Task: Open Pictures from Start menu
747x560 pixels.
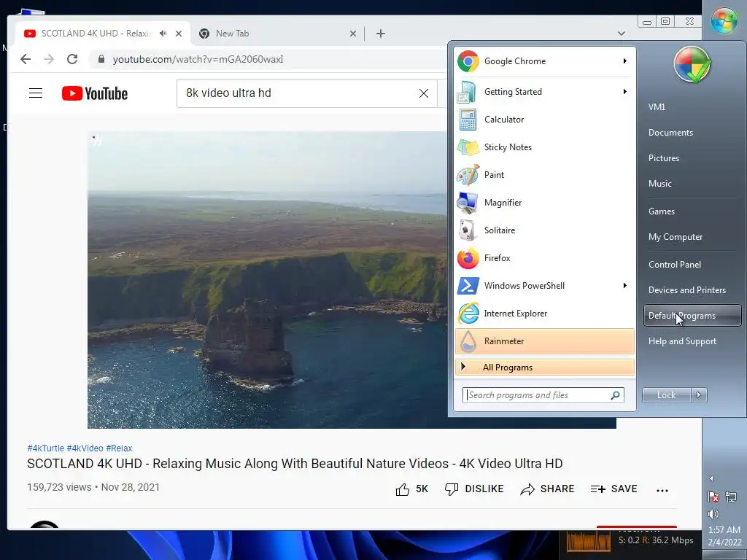Action: click(664, 158)
